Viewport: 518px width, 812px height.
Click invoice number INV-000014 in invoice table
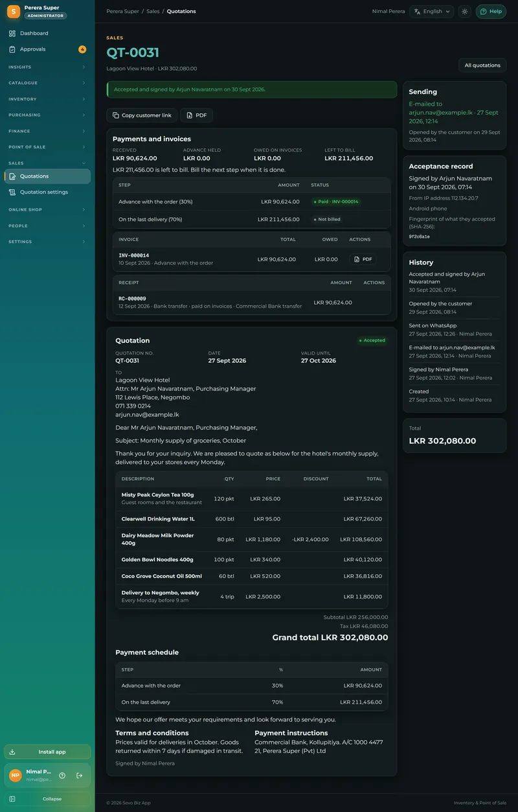pos(133,255)
